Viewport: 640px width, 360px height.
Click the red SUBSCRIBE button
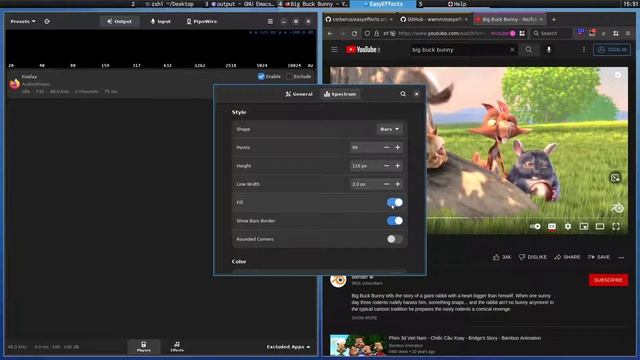[608, 280]
